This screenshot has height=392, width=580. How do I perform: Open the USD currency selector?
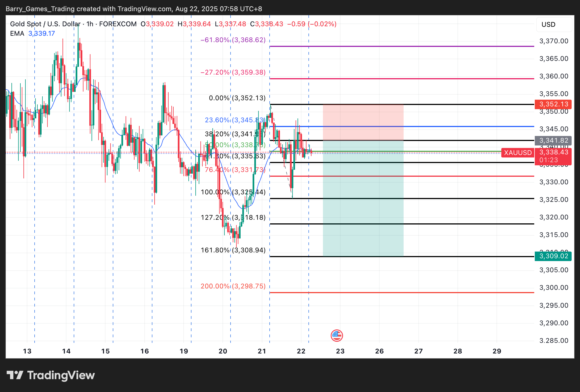pos(554,25)
